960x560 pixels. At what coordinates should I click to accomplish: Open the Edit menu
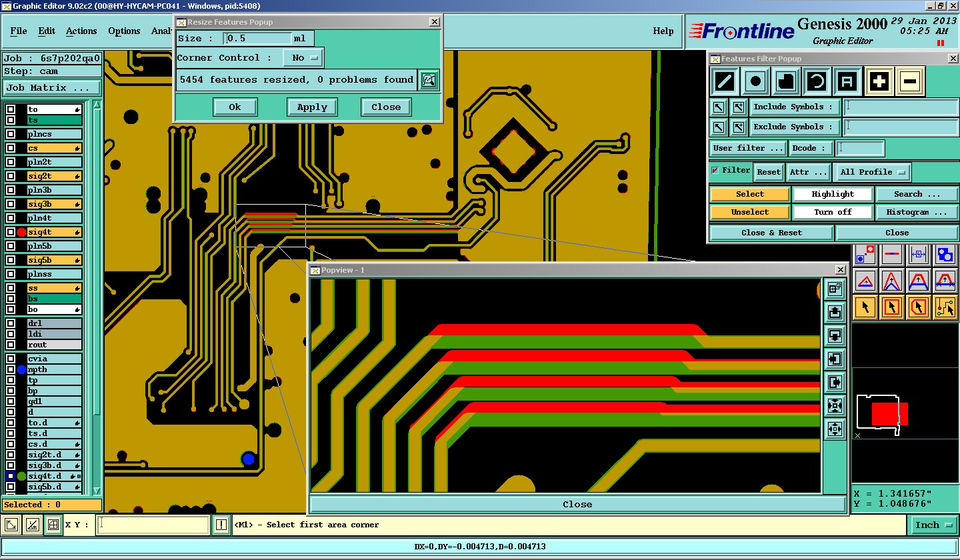click(47, 31)
